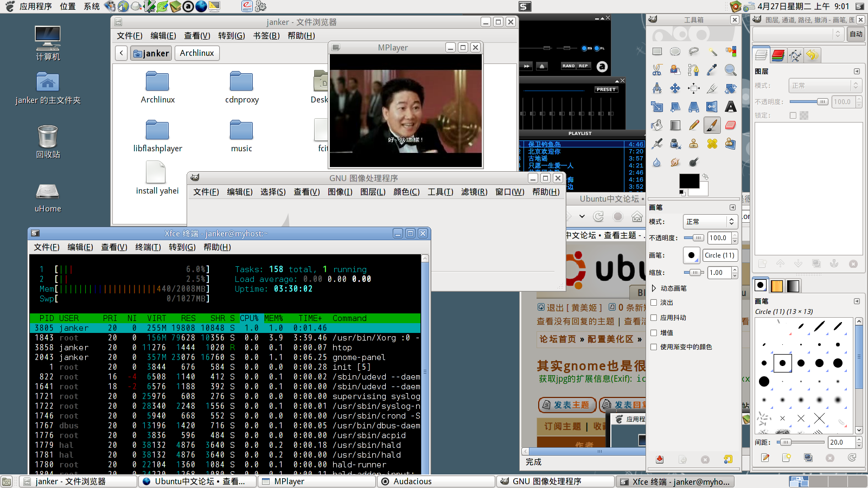The width and height of the screenshot is (868, 488).
Task: Select the Scale tool
Action: click(x=657, y=107)
